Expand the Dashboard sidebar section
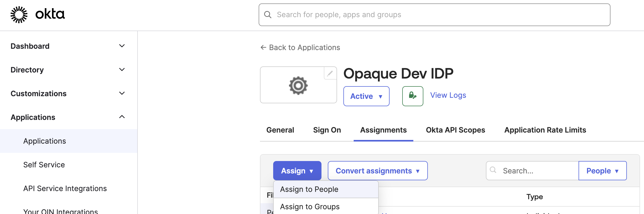This screenshot has height=214, width=644. (x=122, y=46)
